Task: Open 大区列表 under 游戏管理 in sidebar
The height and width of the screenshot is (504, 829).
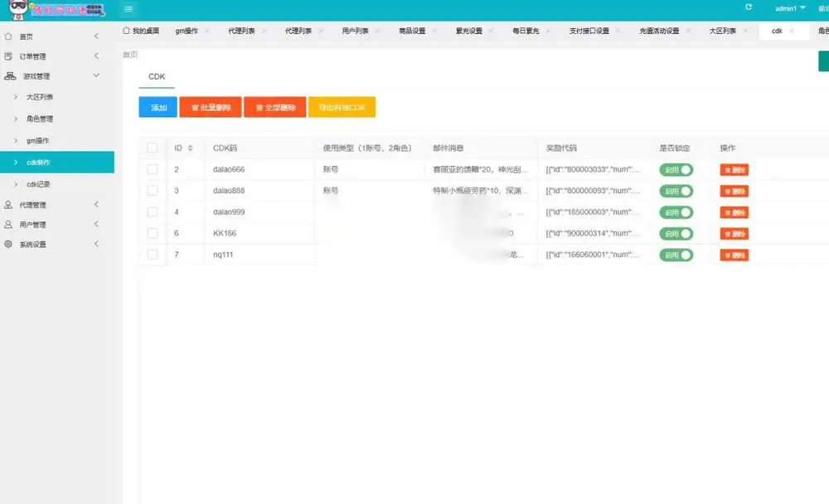Action: [x=40, y=97]
